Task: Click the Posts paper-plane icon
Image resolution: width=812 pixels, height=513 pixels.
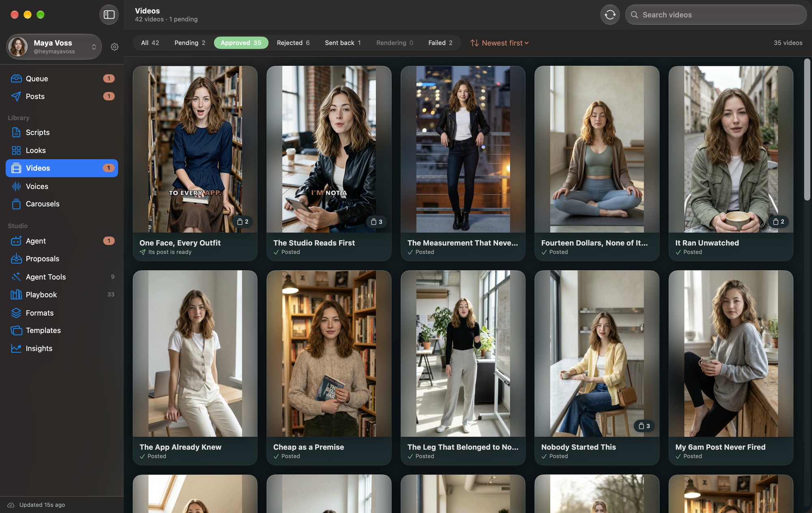Action: (x=16, y=96)
